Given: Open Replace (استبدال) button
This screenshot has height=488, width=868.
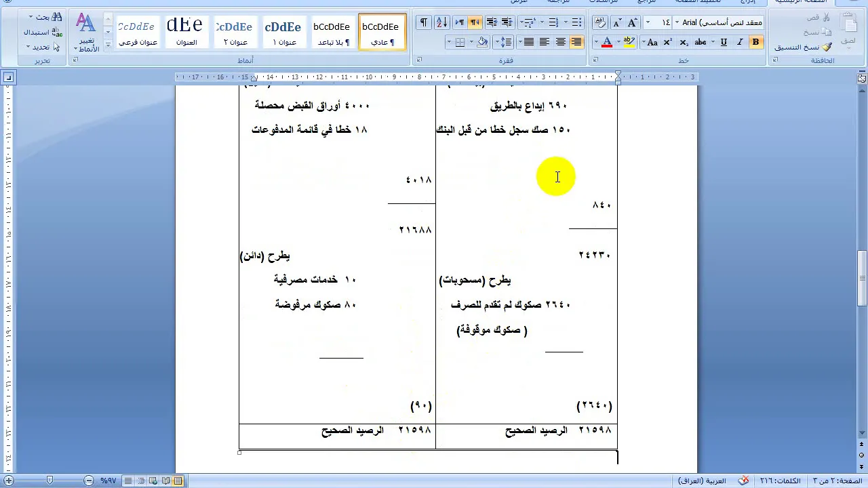Looking at the screenshot, I should pyautogui.click(x=42, y=32).
